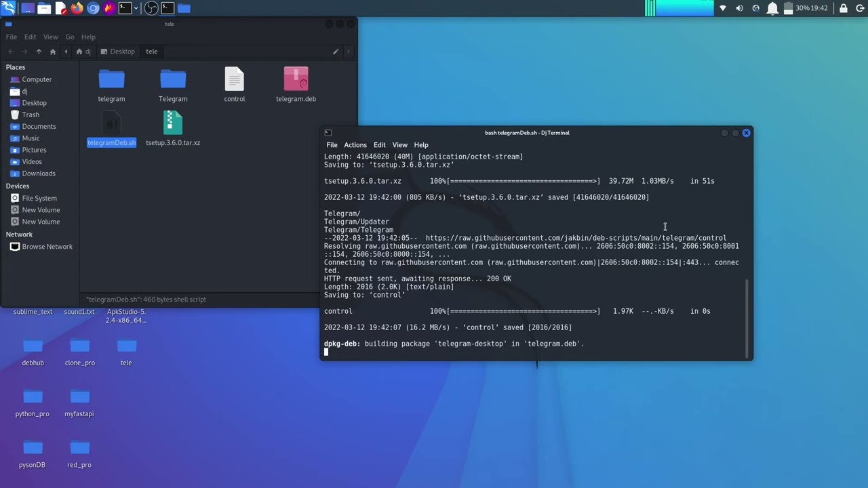Select the python_pro desktop folder
868x488 pixels.
pyautogui.click(x=33, y=404)
